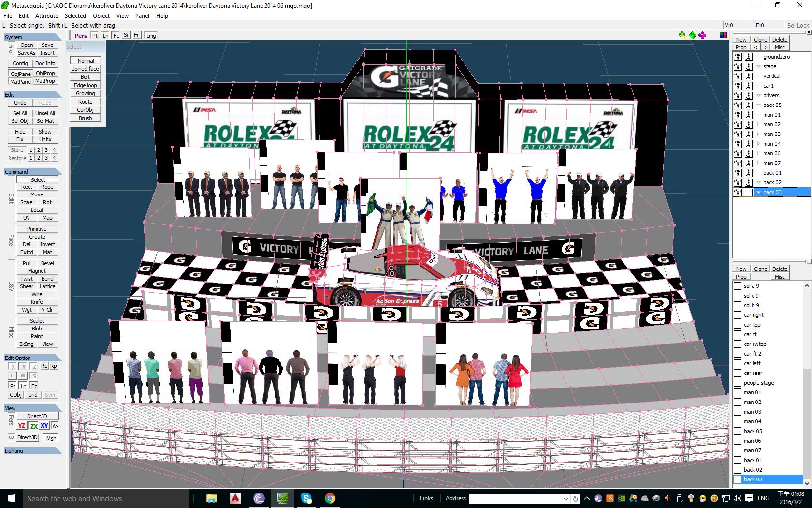Open the Attribute menu
The image size is (812, 508).
(x=46, y=16)
